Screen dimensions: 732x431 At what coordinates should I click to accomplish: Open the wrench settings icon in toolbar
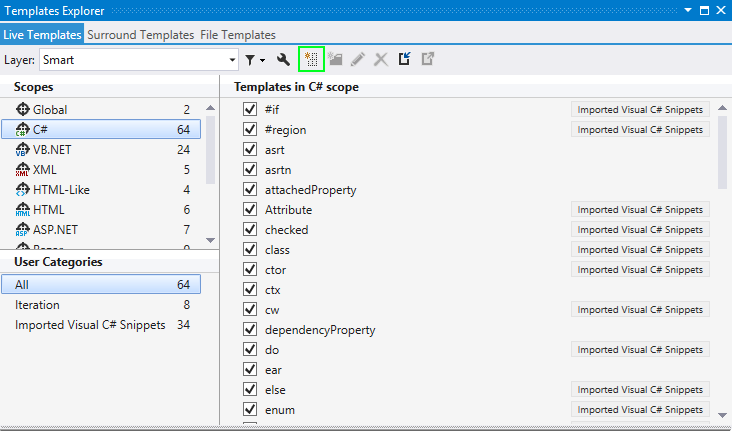click(283, 60)
